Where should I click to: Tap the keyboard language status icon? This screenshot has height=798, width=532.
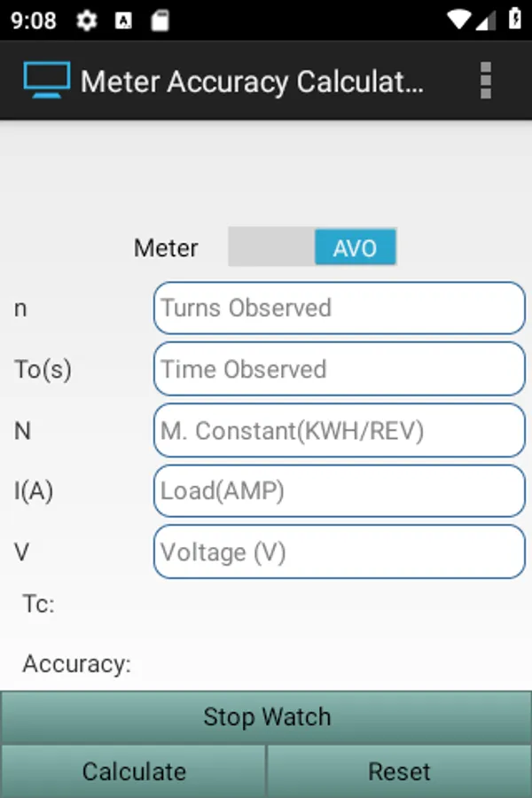click(123, 21)
